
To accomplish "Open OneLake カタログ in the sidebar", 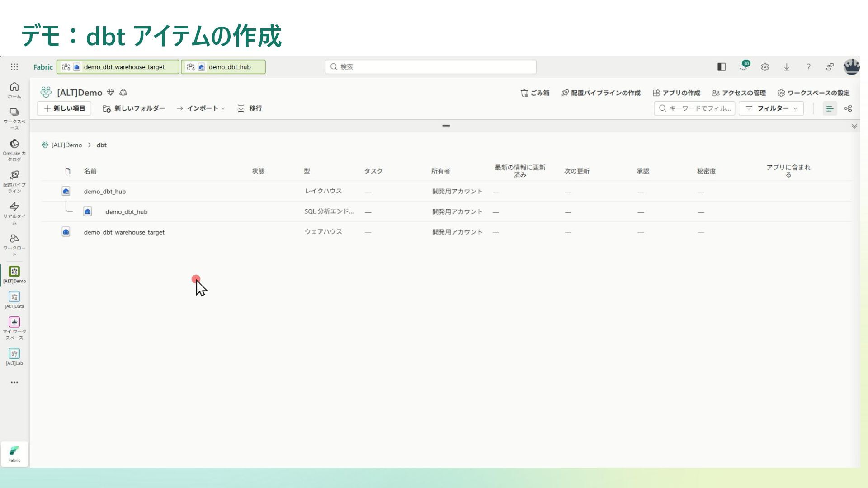I will point(14,150).
